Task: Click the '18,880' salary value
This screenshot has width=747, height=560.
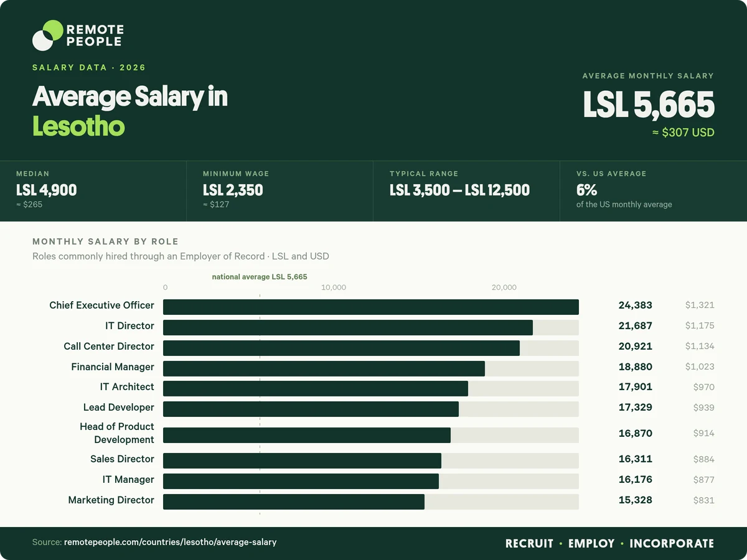Action: [636, 367]
